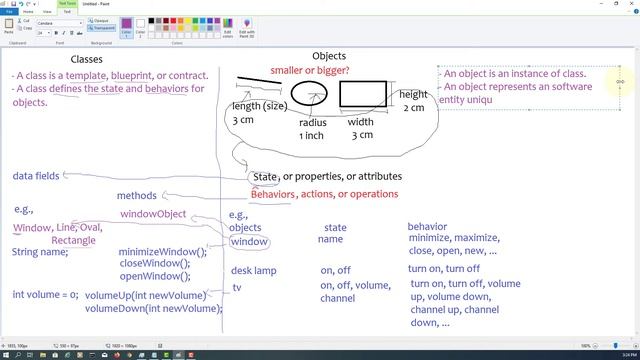Click the 'int volume = 0;' text
Viewport: 640px width, 360px height.
click(45, 294)
